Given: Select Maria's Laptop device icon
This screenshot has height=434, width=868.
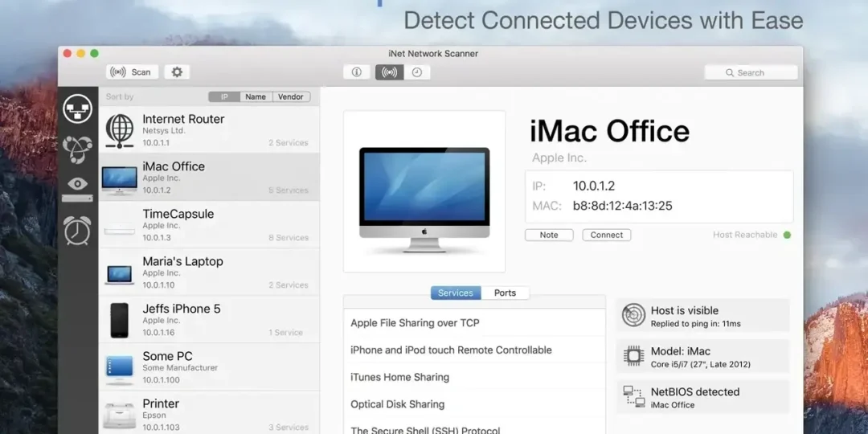Looking at the screenshot, I should [x=120, y=275].
